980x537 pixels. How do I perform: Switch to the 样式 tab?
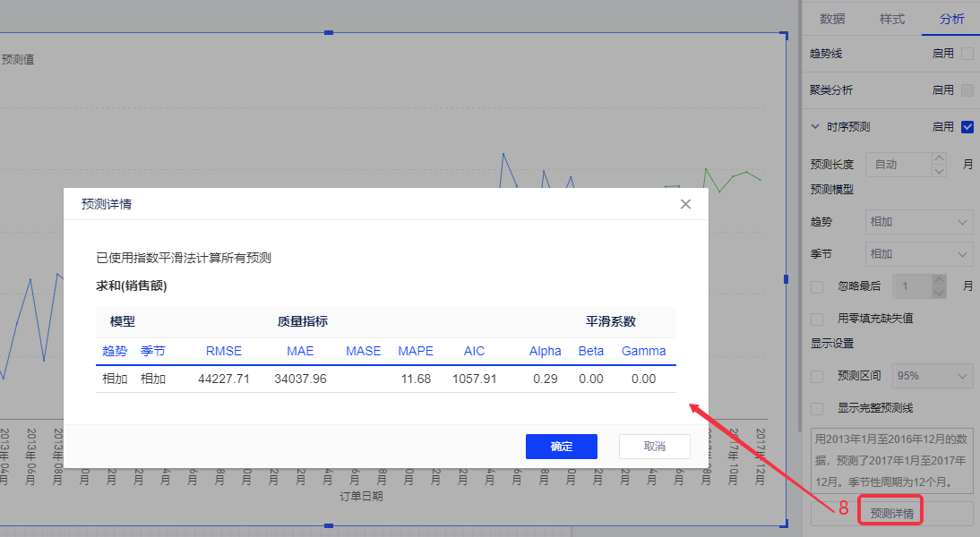(891, 19)
